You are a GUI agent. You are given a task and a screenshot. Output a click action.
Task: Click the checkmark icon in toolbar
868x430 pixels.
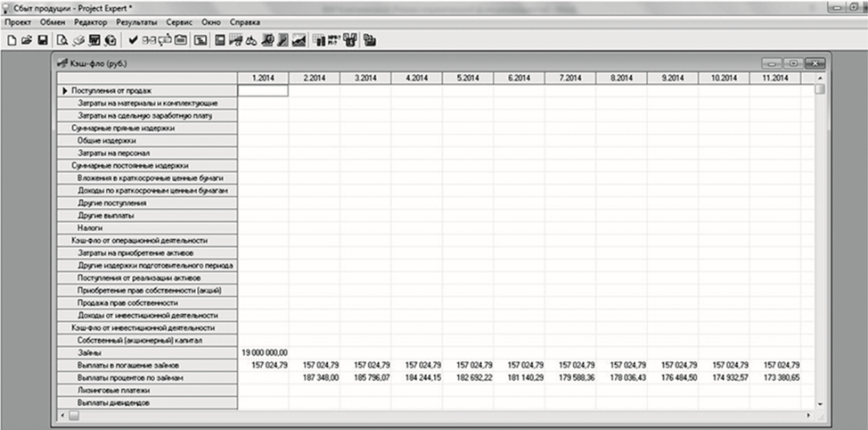(x=133, y=40)
